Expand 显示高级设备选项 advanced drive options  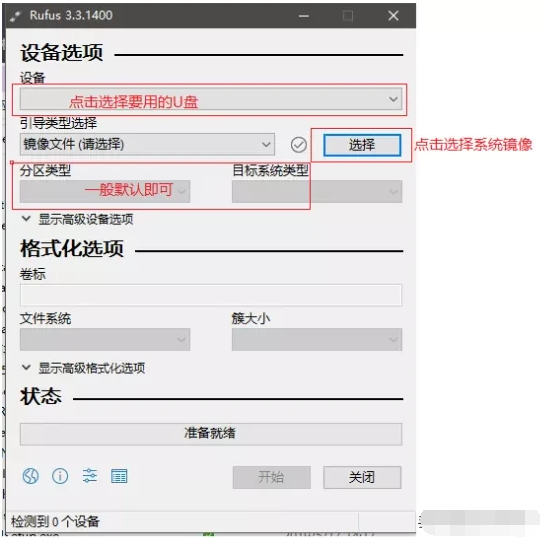point(78,219)
